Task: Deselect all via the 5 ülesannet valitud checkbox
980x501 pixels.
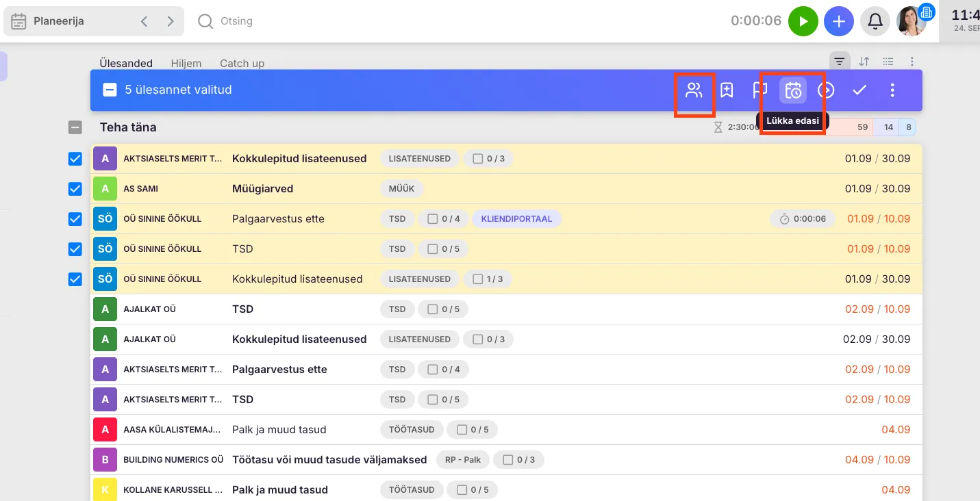Action: tap(110, 90)
